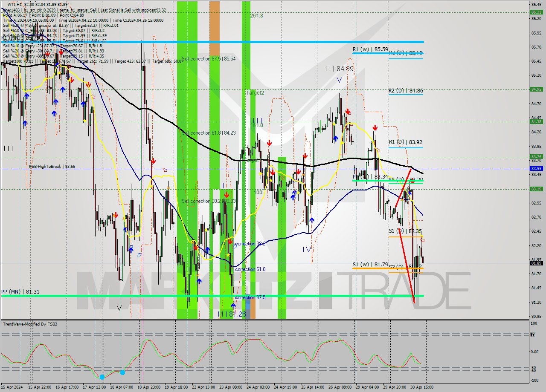Click the indicator scale value -100
The width and height of the screenshot is (546, 392).
click(535, 380)
